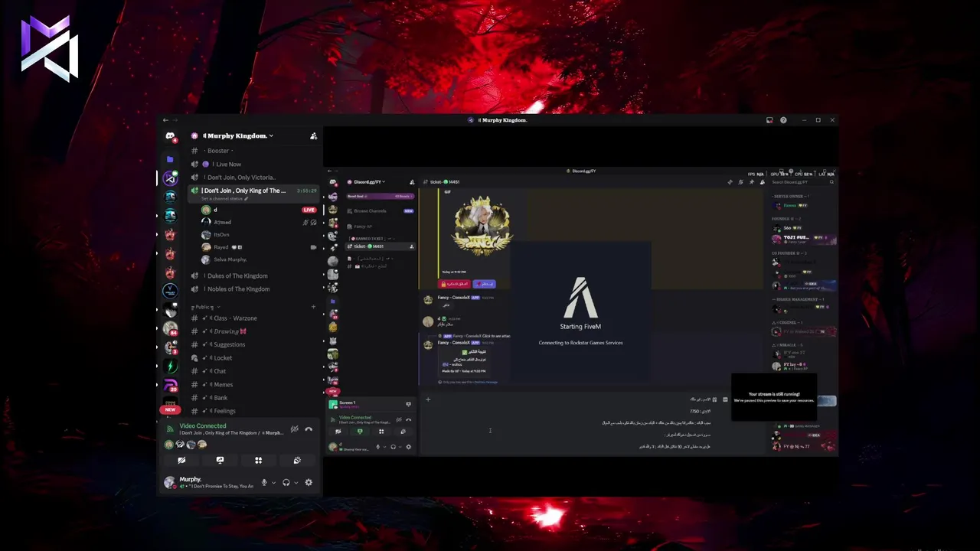Open headphone output options arrow

[296, 482]
